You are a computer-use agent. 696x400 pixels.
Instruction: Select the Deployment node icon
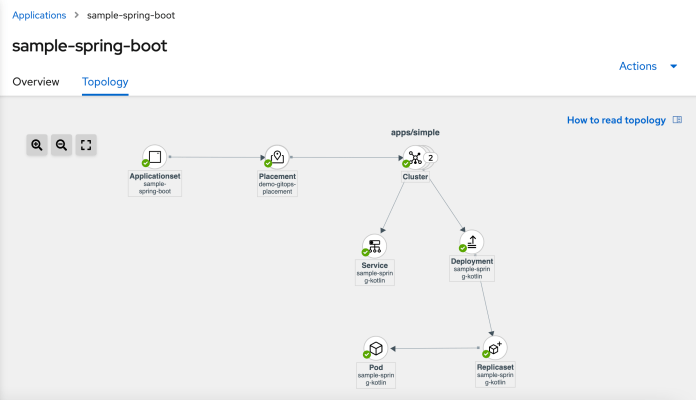[x=473, y=242]
